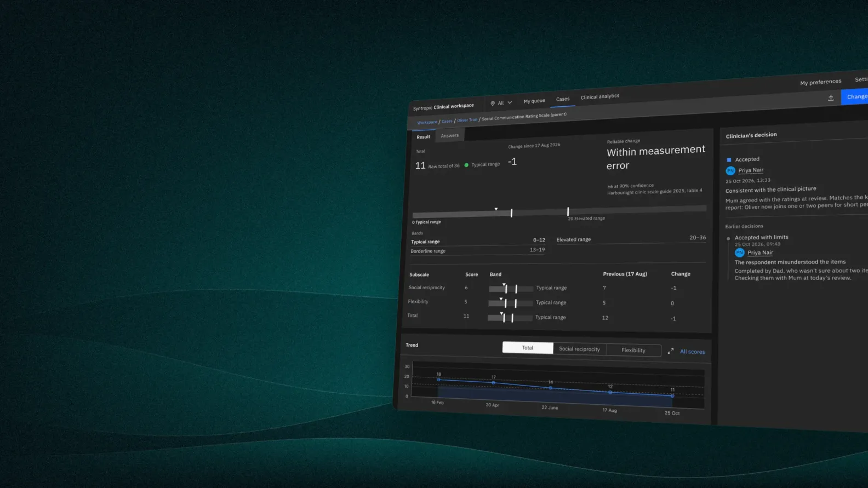Select the Result tab
This screenshot has height=488, width=868.
click(x=424, y=137)
